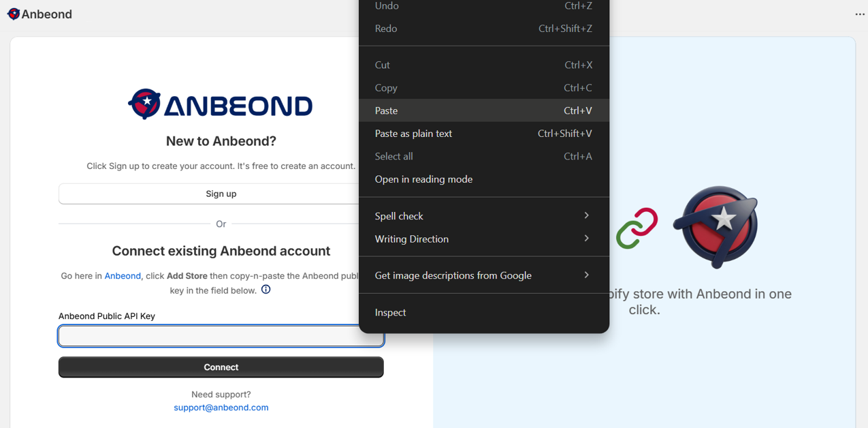Click the info icon beside instructions

pyautogui.click(x=266, y=290)
